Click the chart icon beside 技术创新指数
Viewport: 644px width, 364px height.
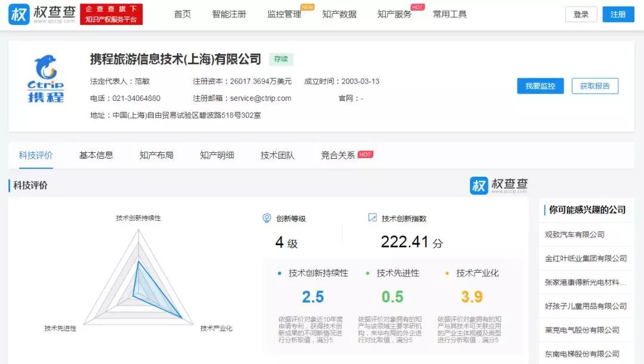(373, 219)
